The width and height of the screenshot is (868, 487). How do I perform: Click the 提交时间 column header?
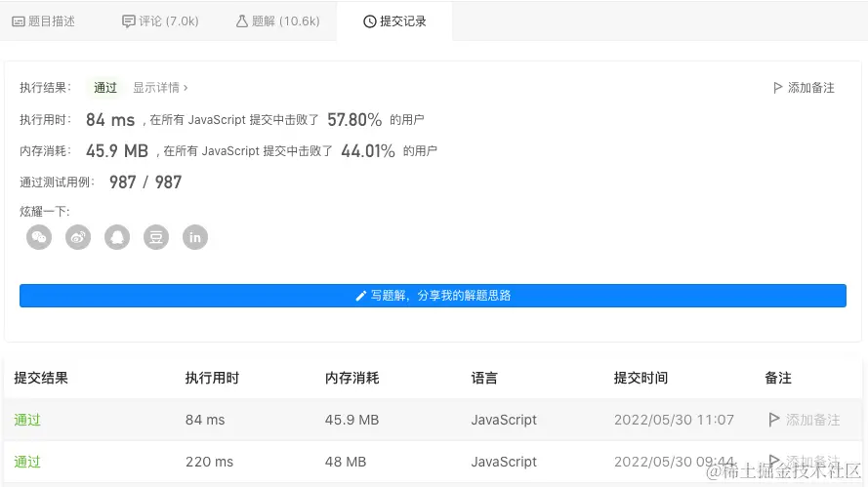(x=641, y=378)
